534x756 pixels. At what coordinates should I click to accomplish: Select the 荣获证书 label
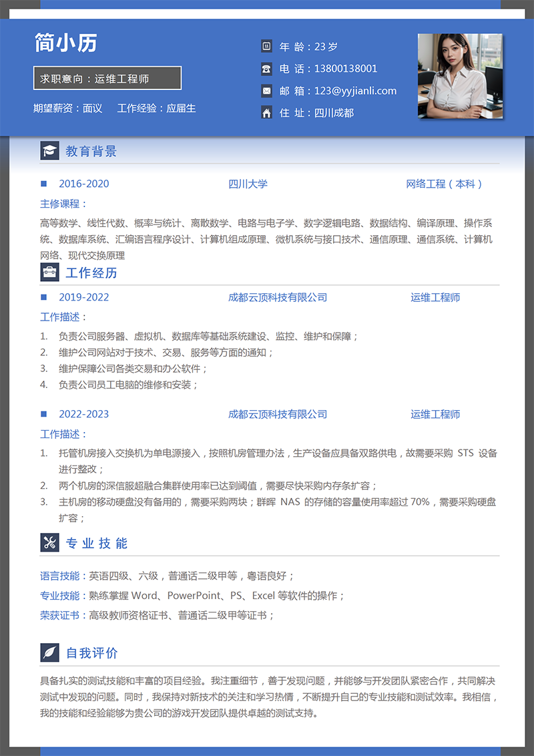coord(59,615)
